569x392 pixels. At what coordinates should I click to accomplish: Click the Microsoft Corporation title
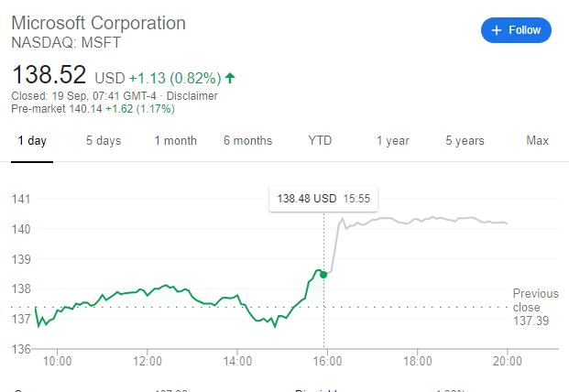(98, 23)
